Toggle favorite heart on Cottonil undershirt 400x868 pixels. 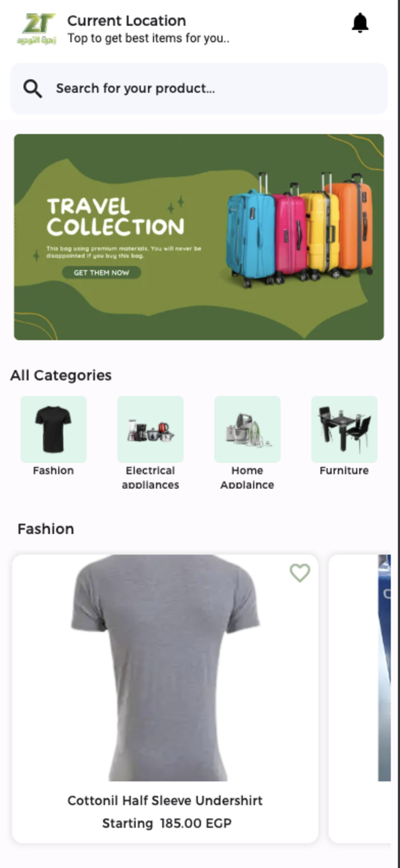coord(300,573)
